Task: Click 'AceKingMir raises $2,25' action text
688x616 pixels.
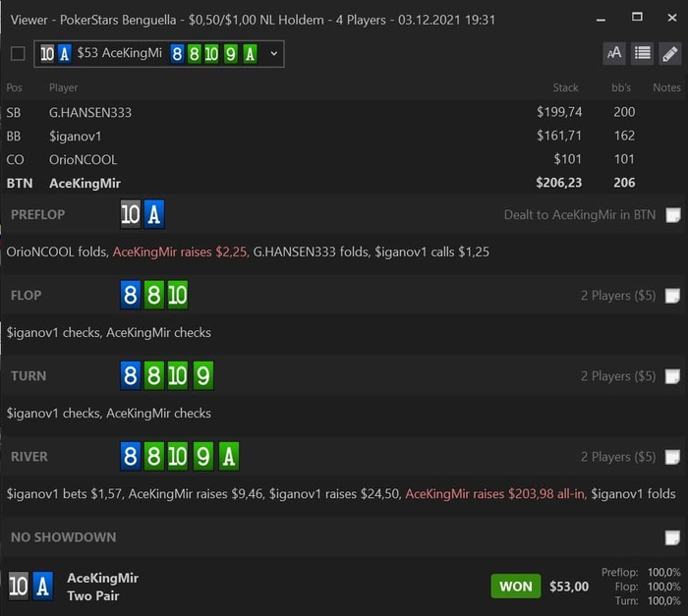Action: pyautogui.click(x=180, y=252)
